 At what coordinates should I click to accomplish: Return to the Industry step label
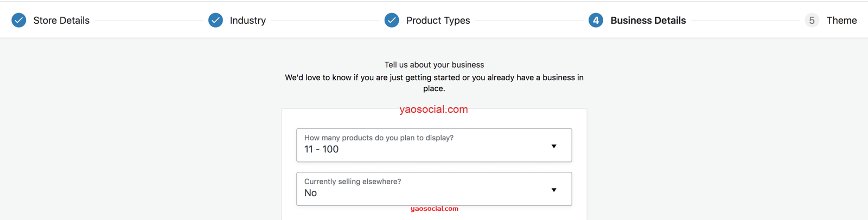point(248,21)
